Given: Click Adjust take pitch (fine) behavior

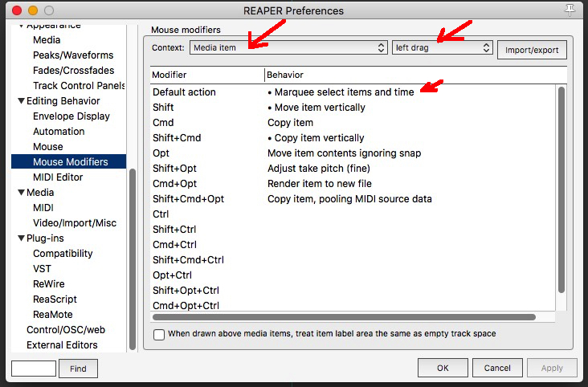Looking at the screenshot, I should (319, 169).
